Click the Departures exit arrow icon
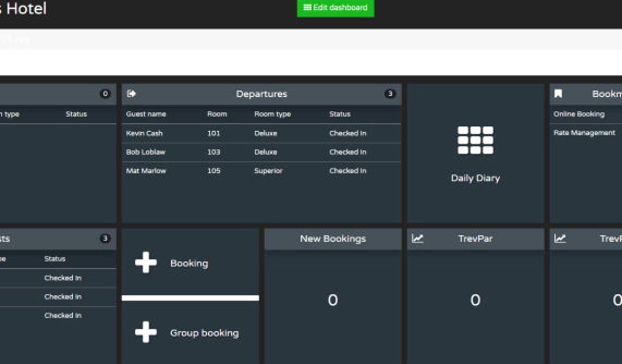This screenshot has height=364, width=622. click(131, 94)
